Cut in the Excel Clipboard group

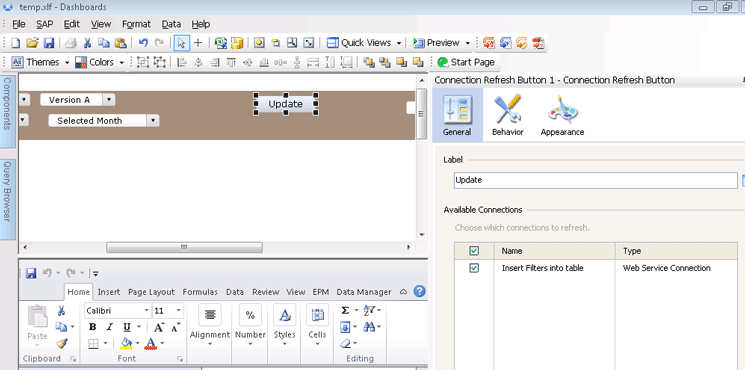61,311
